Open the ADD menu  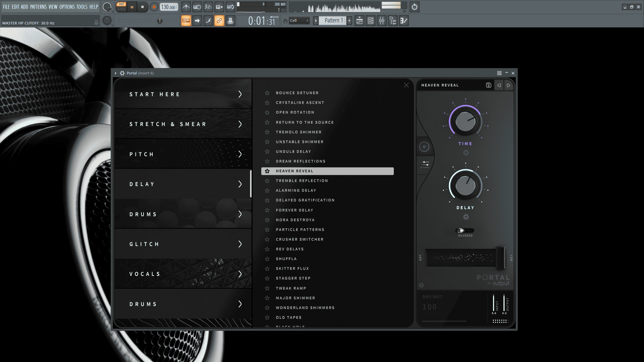point(24,7)
